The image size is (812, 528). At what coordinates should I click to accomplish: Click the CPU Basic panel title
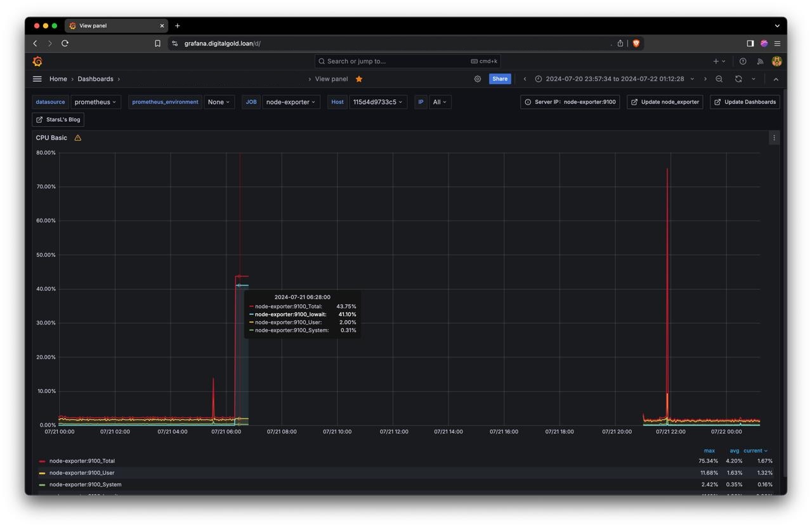[x=51, y=138]
